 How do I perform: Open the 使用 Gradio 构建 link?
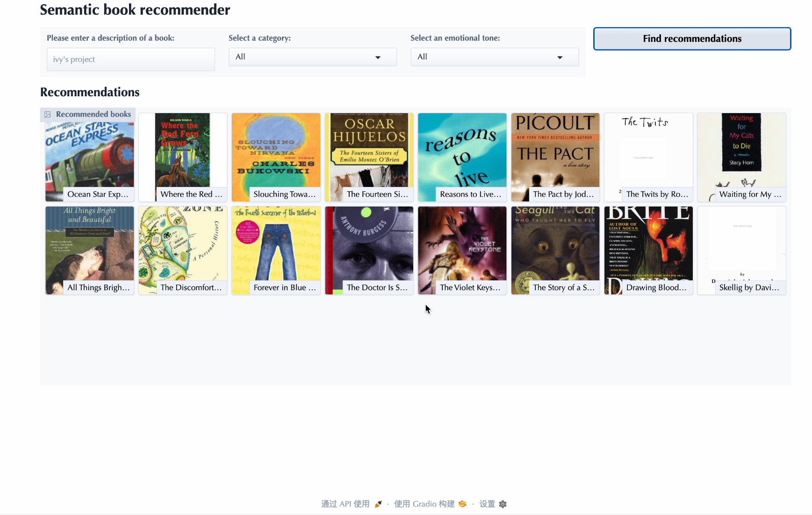pos(424,504)
